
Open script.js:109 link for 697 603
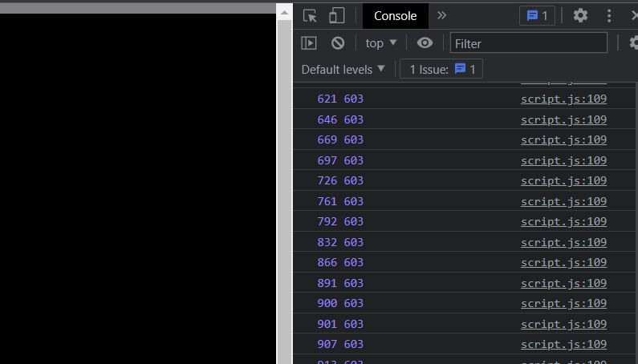[x=563, y=160]
